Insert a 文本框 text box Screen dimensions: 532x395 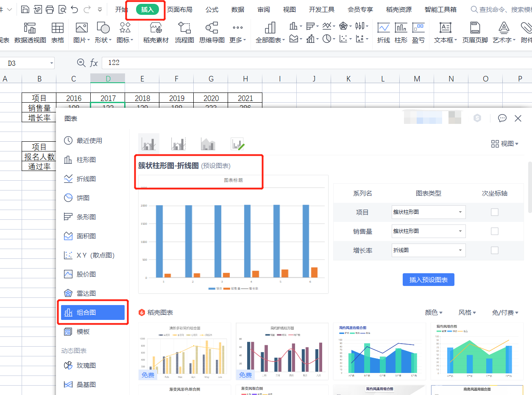point(445,33)
